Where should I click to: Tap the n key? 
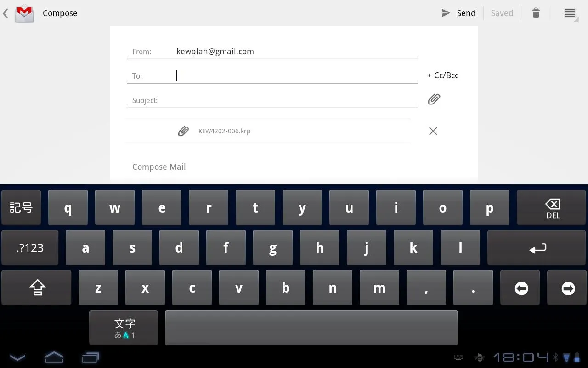coord(333,288)
